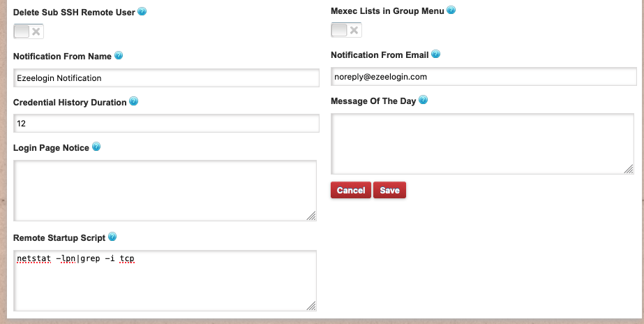
Task: Toggle Mexec Lists in Group Menu switch
Action: coord(346,30)
